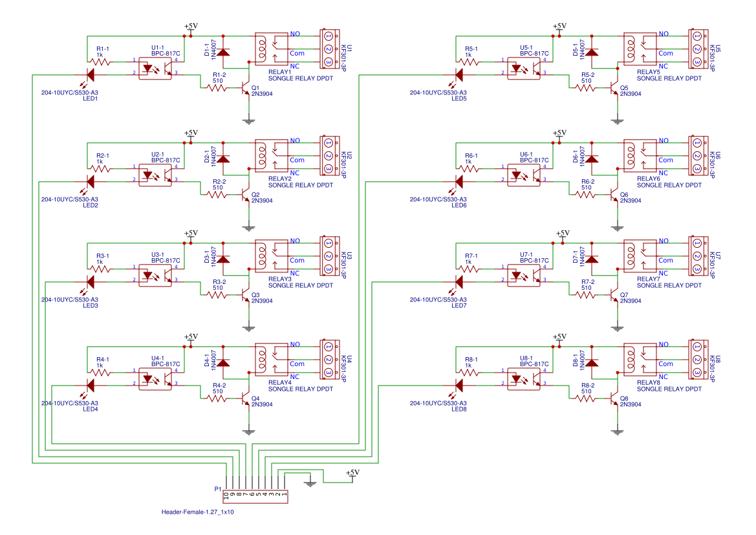The height and width of the screenshot is (535, 756).
Task: Select the Q2 2N3904 transistor symbol
Action: click(246, 195)
